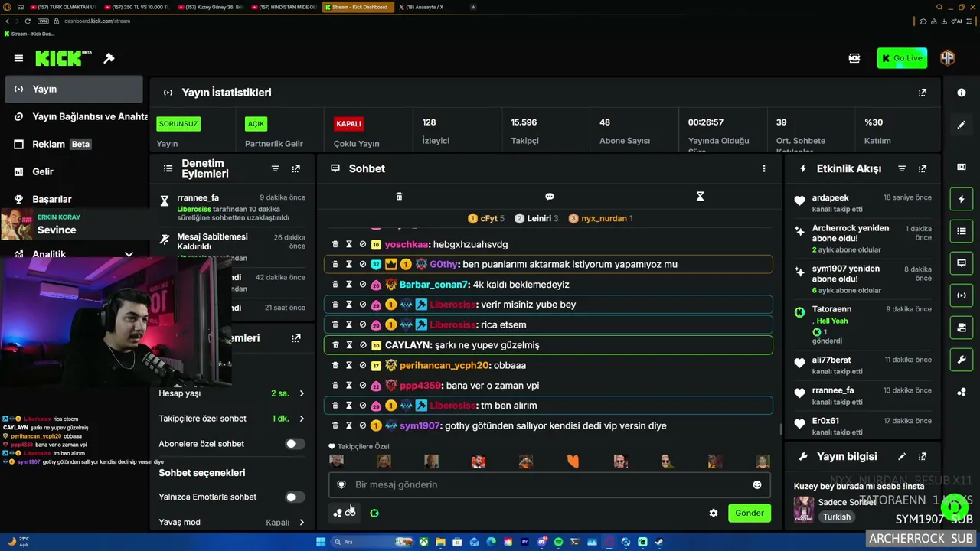Toggle wrench widget button in right sidebar
Screen dimensions: 980x551
962,360
